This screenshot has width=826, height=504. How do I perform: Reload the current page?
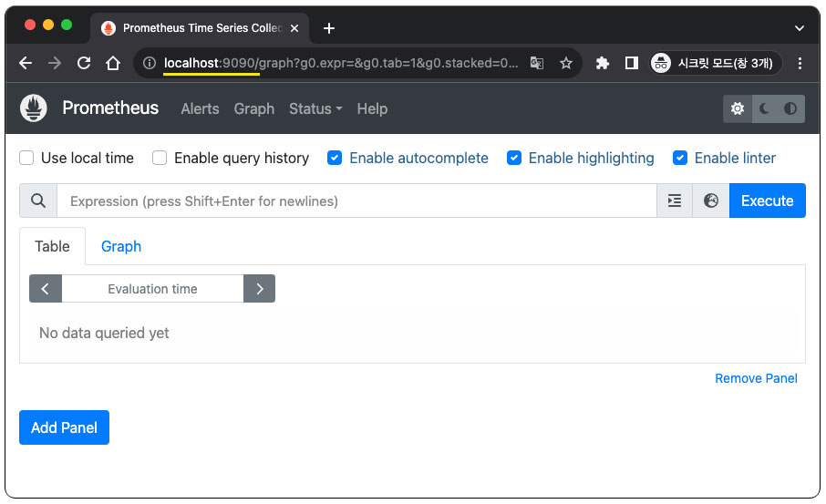click(x=84, y=63)
